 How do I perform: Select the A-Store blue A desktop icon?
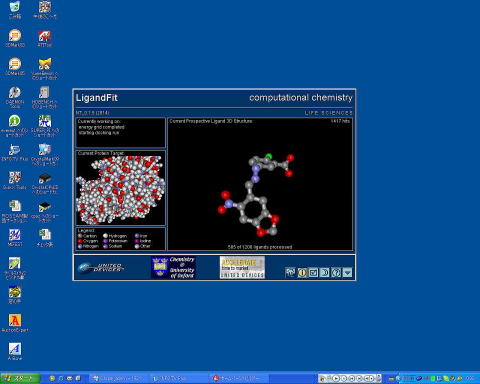(15, 351)
